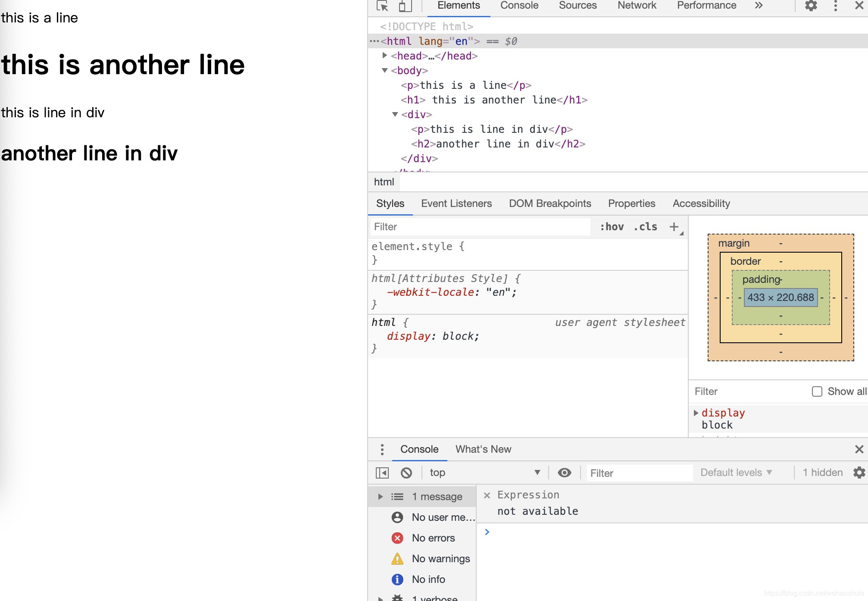Click the margin label in box model
The image size is (868, 601).
coord(734,243)
